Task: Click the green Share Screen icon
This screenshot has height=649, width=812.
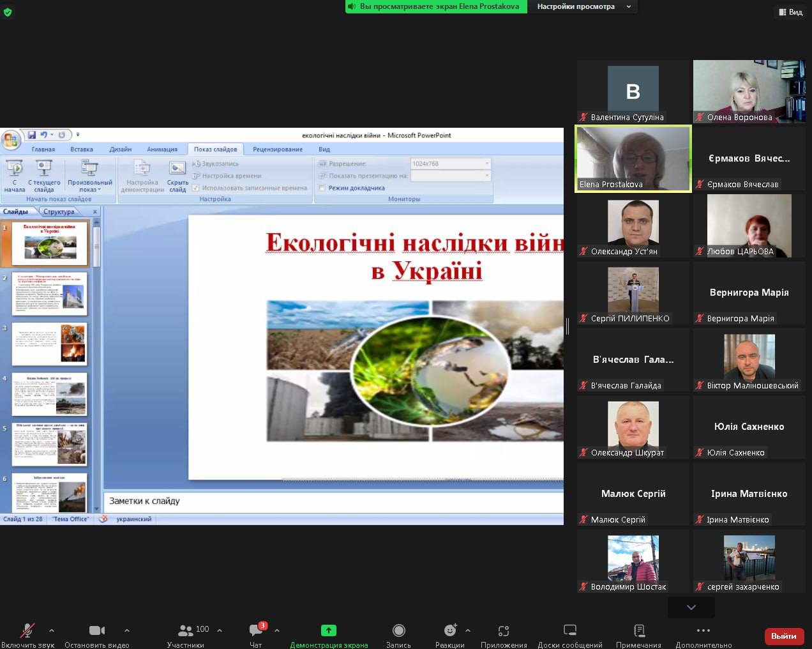Action: coord(328,630)
